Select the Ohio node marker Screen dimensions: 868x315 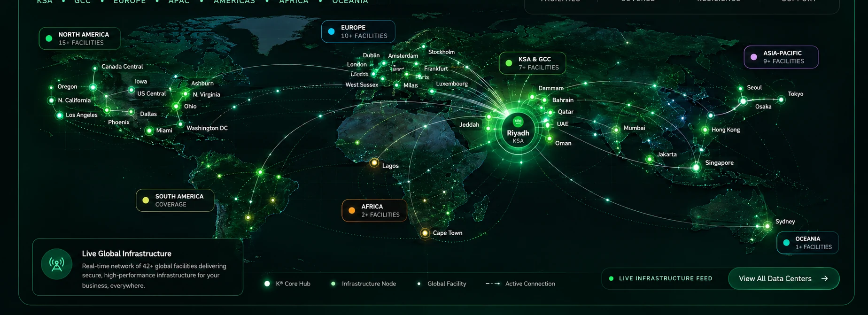click(176, 107)
